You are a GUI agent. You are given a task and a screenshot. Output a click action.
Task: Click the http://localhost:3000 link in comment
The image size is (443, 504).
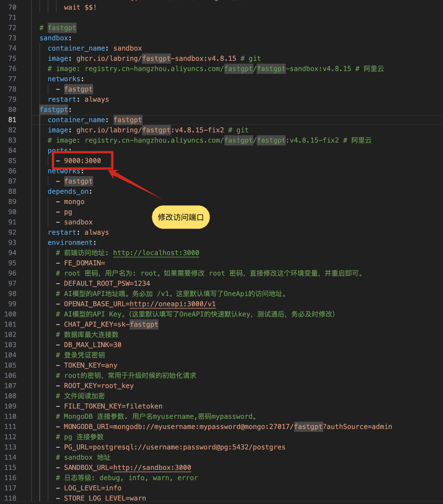click(156, 253)
